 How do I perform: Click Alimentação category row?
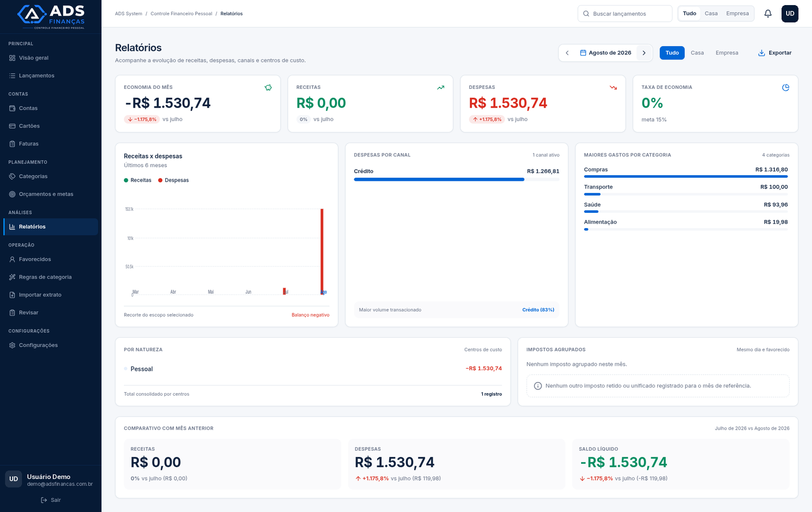pos(686,225)
